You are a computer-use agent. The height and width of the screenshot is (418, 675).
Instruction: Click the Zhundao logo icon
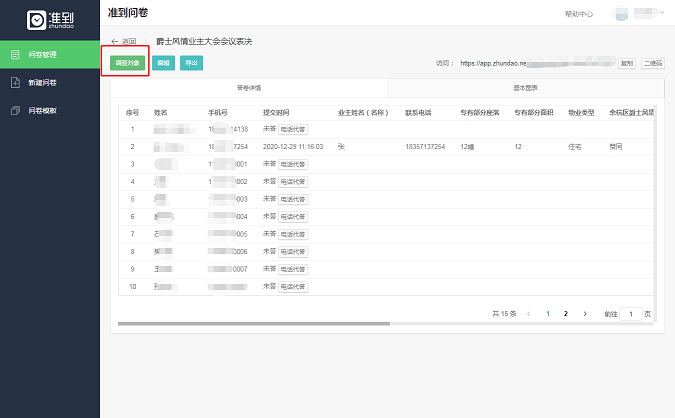pos(36,19)
